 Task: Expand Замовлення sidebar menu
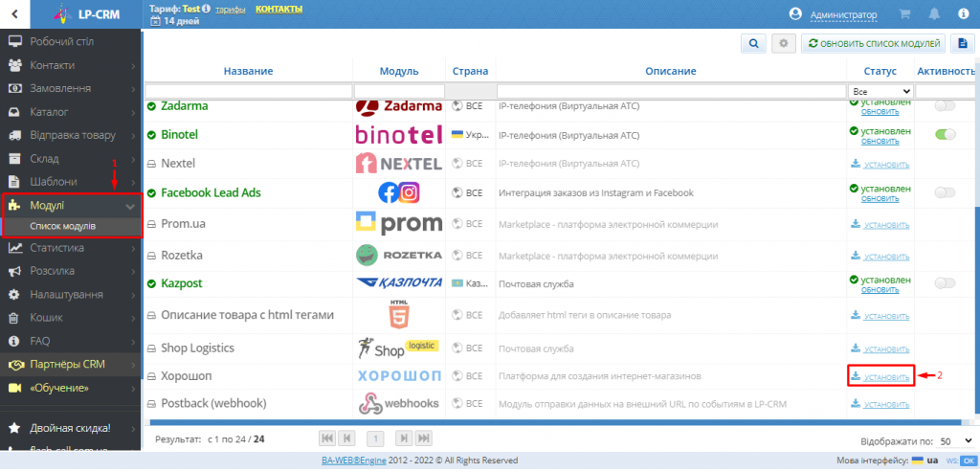pos(71,88)
